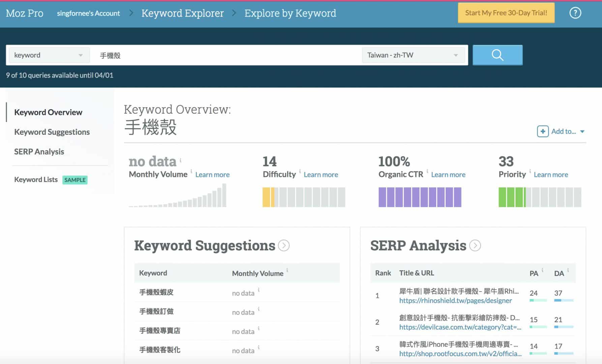
Task: Click SERP Analysis panel heading
Action: pos(418,246)
